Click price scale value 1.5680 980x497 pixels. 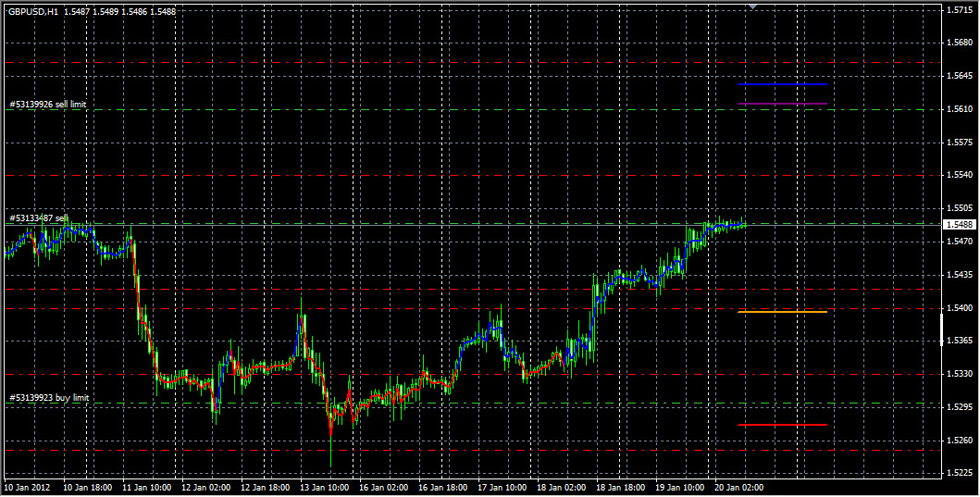pyautogui.click(x=960, y=43)
